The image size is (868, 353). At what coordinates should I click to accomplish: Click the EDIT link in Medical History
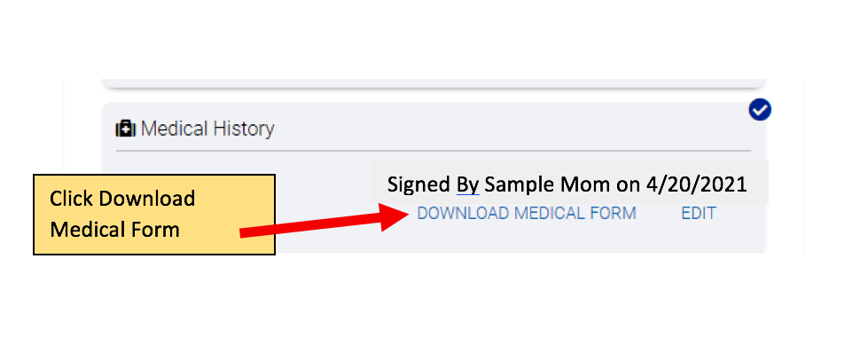(x=699, y=214)
